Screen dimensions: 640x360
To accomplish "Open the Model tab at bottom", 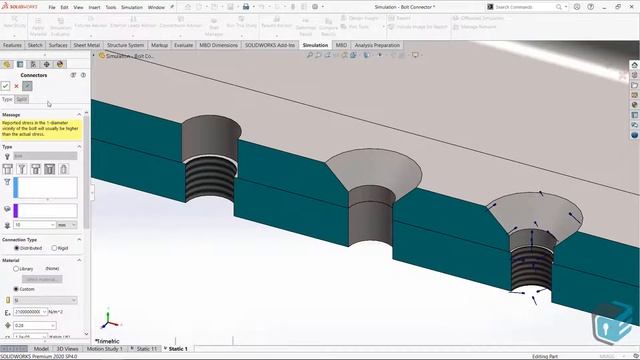I will click(41, 349).
